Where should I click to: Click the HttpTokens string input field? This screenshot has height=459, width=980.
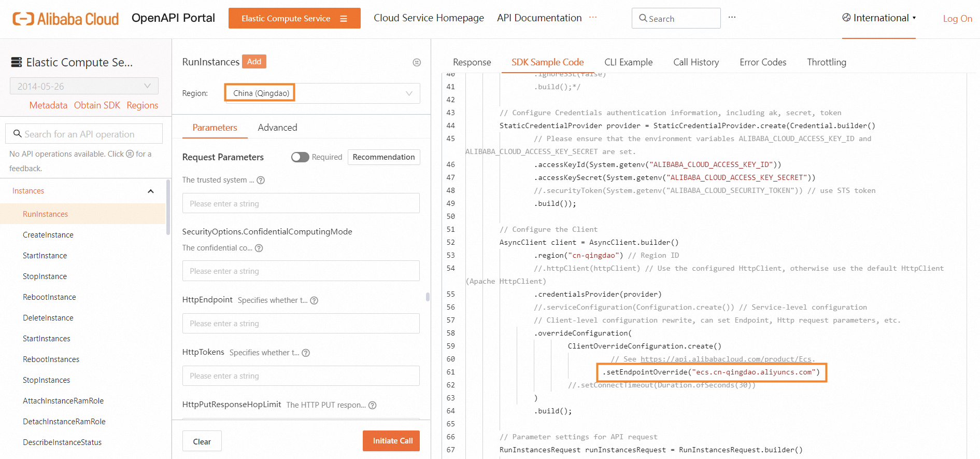tap(301, 375)
